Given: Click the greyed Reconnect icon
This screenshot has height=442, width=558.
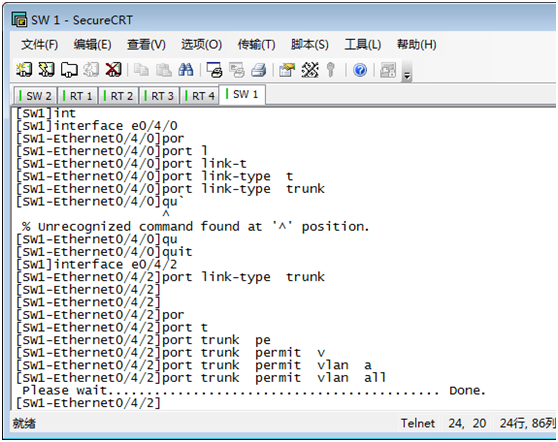Looking at the screenshot, I should point(91,70).
